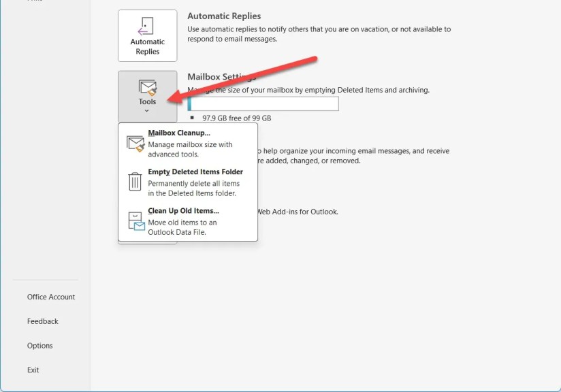The width and height of the screenshot is (561, 392).
Task: Click Exit in the left sidebar
Action: [x=33, y=370]
